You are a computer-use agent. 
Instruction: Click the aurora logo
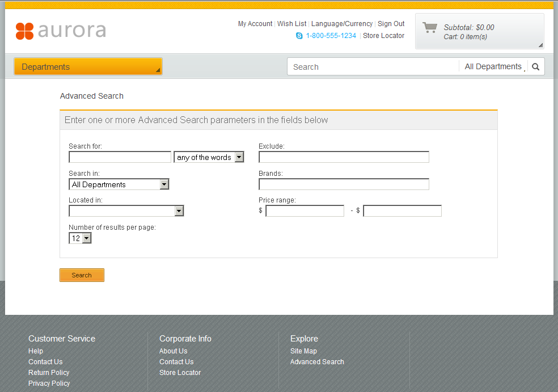point(61,32)
